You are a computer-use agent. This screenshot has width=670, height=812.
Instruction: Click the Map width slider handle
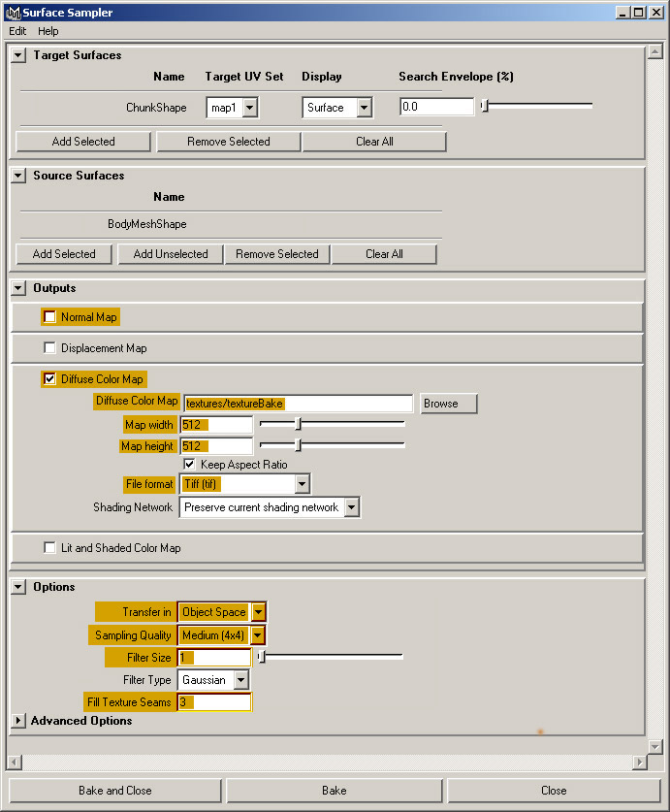coord(299,424)
